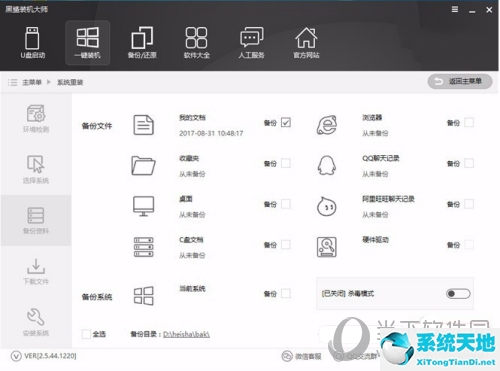Select 选择系统 step in sidebar
The width and height of the screenshot is (500, 371).
(x=36, y=169)
